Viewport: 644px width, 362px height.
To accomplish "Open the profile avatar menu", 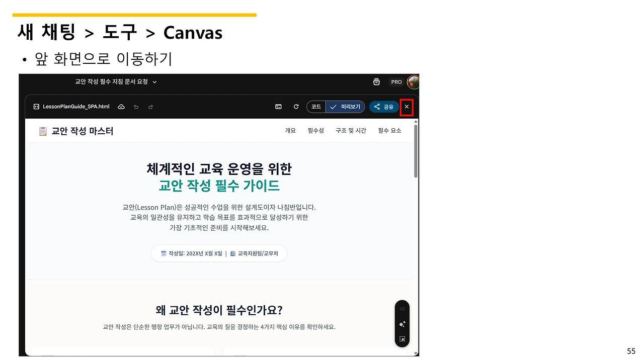I will pos(413,81).
